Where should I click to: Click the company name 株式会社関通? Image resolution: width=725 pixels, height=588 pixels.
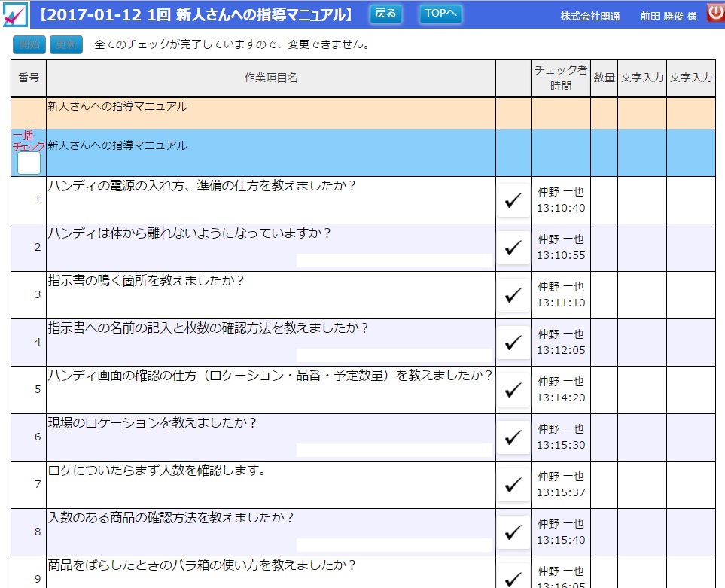click(590, 16)
